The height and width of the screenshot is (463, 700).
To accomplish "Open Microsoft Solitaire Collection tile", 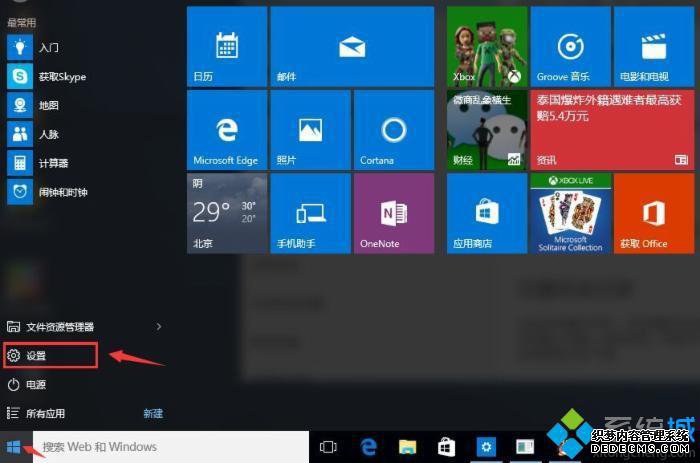I will tap(570, 213).
